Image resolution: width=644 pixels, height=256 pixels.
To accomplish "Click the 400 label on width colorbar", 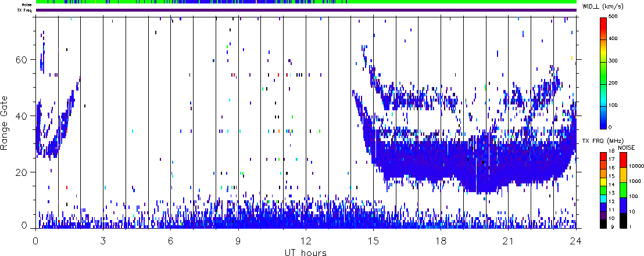I will [613, 38].
